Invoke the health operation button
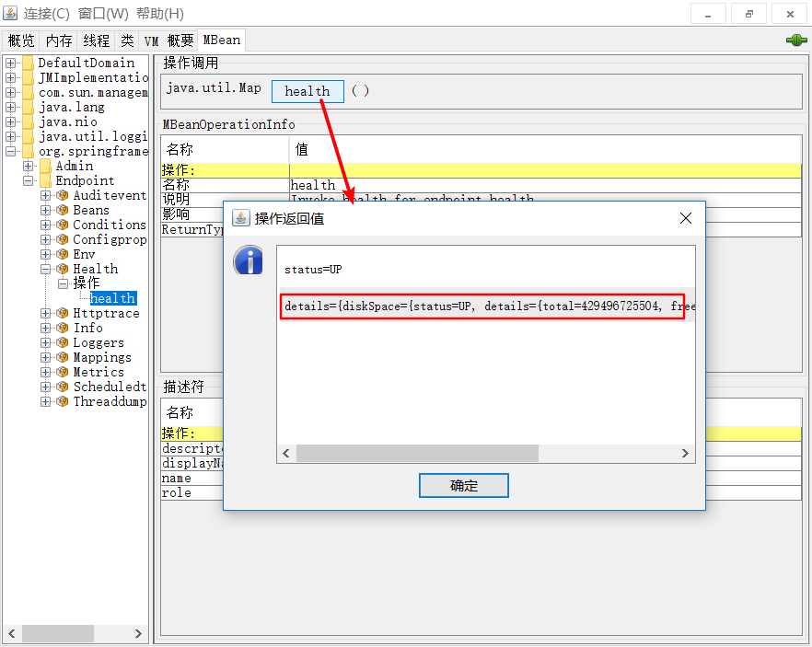Viewport: 812px width, 647px height. (307, 91)
